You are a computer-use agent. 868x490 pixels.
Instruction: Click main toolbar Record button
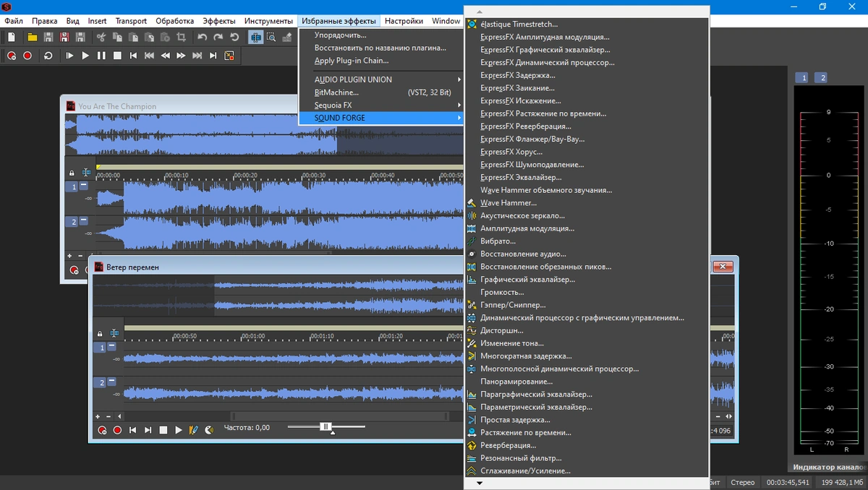tap(27, 56)
